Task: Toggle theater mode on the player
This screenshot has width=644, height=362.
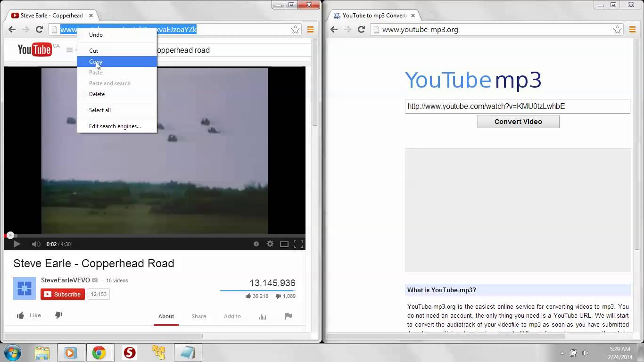Action: tap(284, 244)
